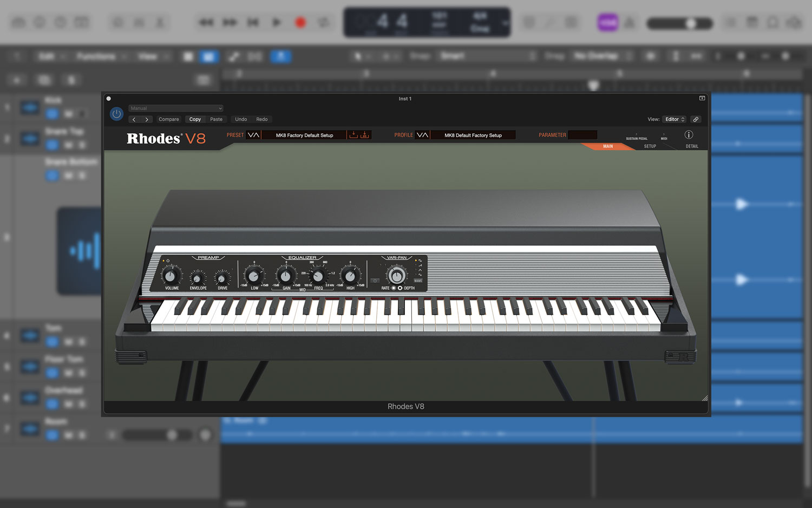Select the triangle waveform in Vari-Pan

point(420,270)
